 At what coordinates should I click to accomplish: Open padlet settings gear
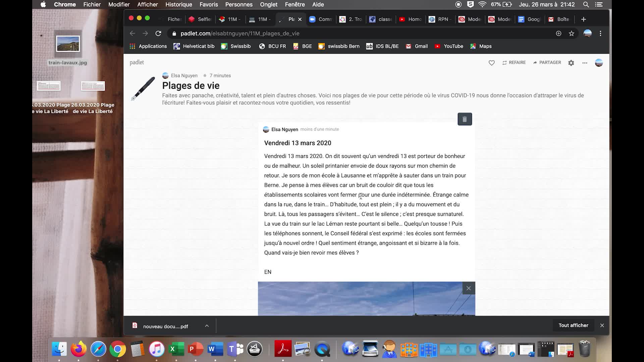coord(571,63)
